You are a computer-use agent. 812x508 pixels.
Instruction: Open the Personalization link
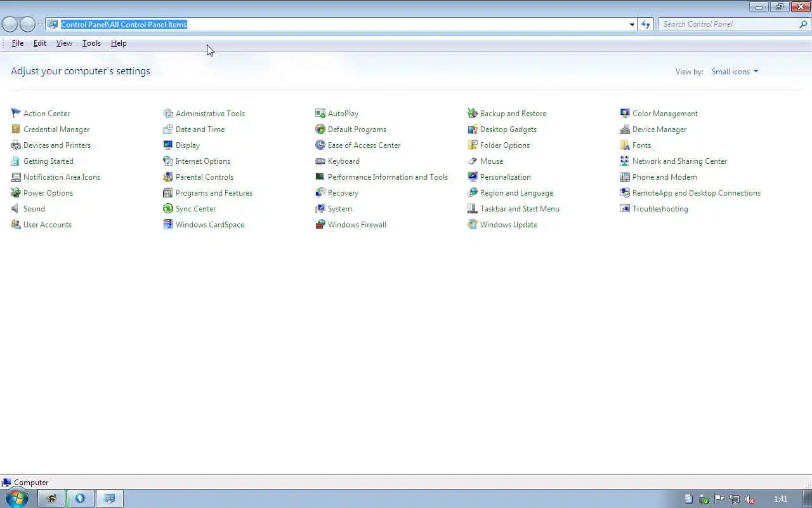506,177
